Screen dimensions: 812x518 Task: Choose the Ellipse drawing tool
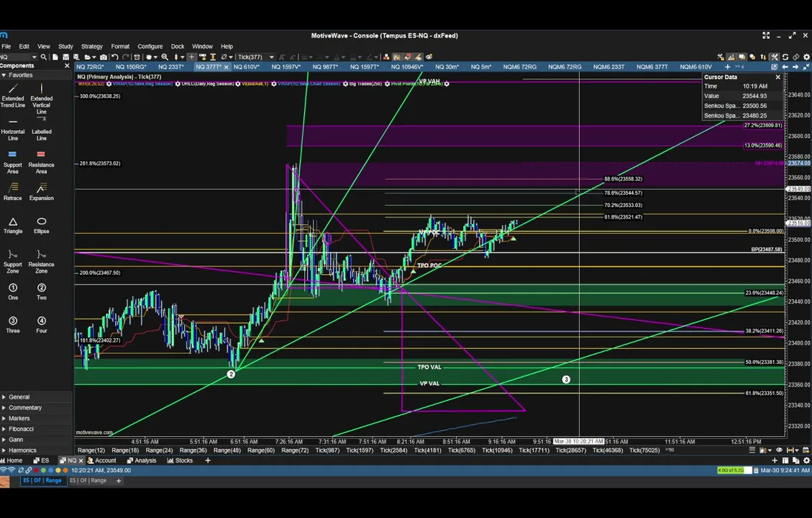(x=42, y=225)
